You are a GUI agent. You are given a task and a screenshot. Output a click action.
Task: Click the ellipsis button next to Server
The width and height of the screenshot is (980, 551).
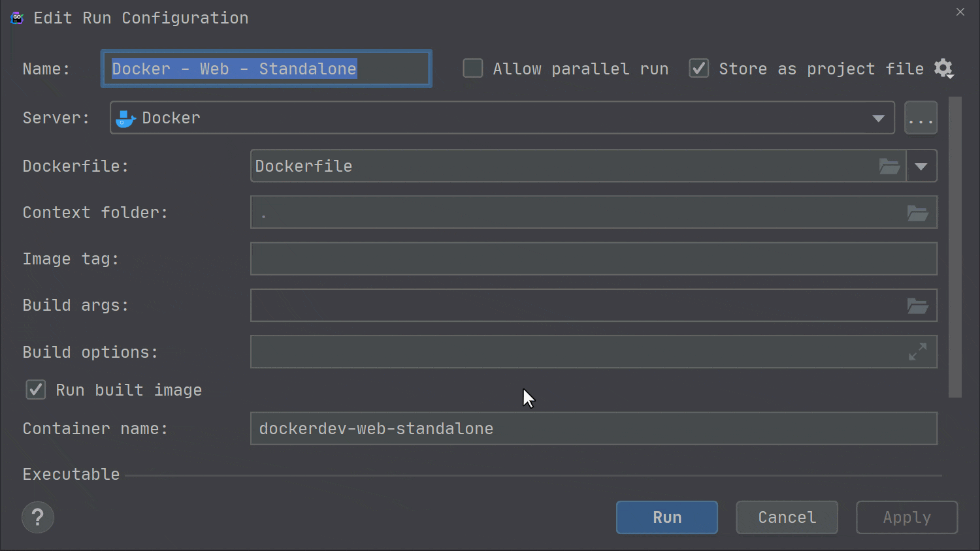click(x=921, y=118)
